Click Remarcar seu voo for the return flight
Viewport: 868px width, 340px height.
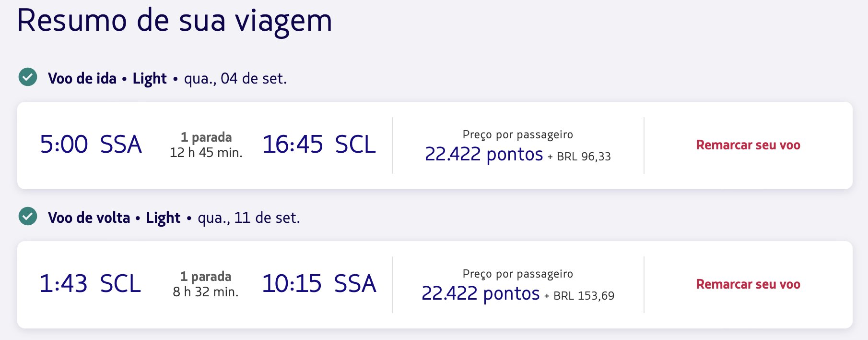click(x=748, y=284)
